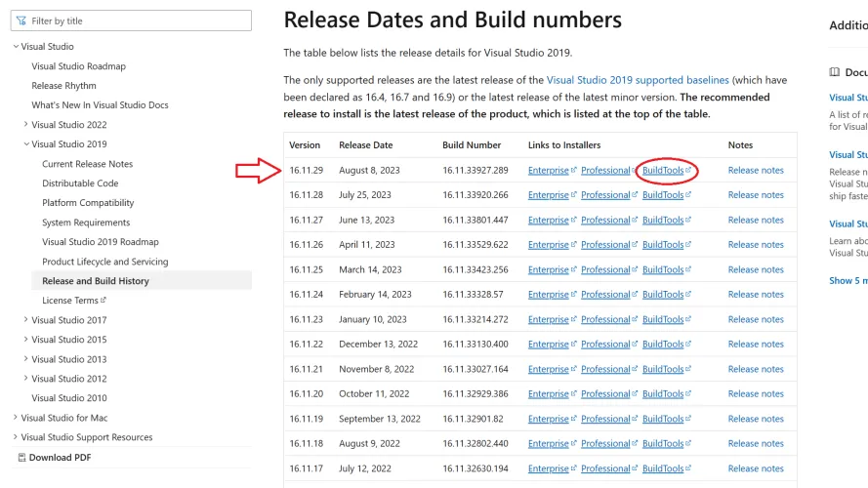Collapse the Visual Studio tree node
The width and height of the screenshot is (868, 488).
pos(16,47)
